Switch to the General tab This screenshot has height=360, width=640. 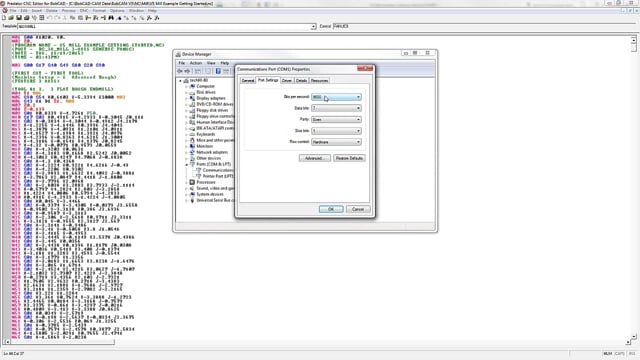[x=248, y=81]
